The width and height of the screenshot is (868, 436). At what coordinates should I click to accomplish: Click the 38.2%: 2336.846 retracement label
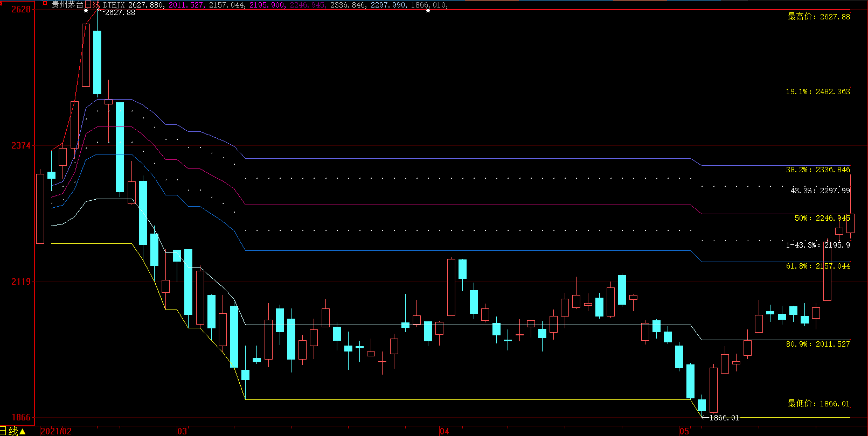pyautogui.click(x=818, y=170)
